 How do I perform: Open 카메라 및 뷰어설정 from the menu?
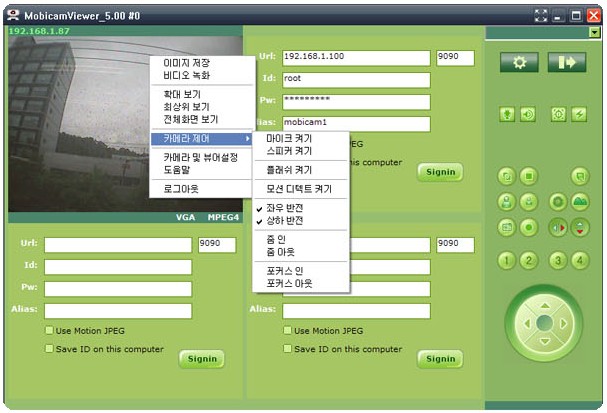(x=201, y=158)
